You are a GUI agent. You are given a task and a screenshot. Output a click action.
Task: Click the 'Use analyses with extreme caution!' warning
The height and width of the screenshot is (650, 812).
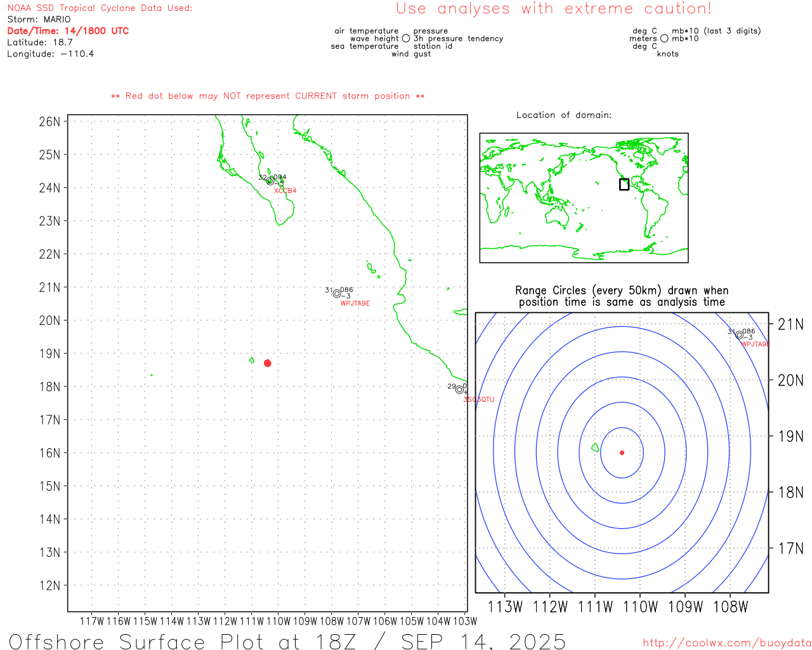click(554, 9)
